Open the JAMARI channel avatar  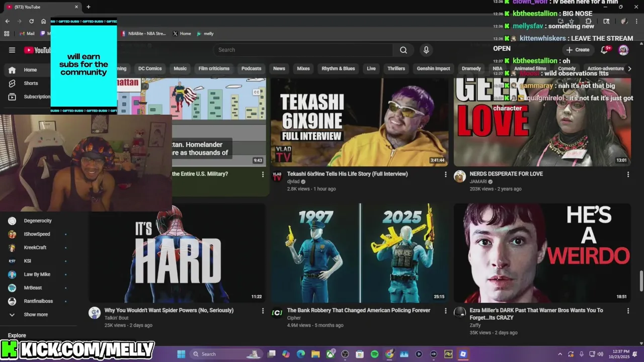click(x=459, y=176)
